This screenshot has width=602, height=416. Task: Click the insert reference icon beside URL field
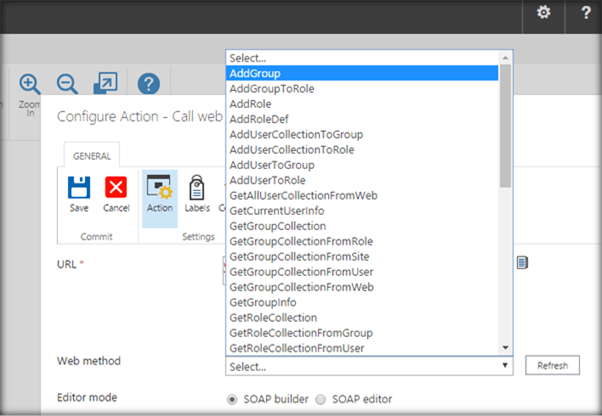pos(522,263)
